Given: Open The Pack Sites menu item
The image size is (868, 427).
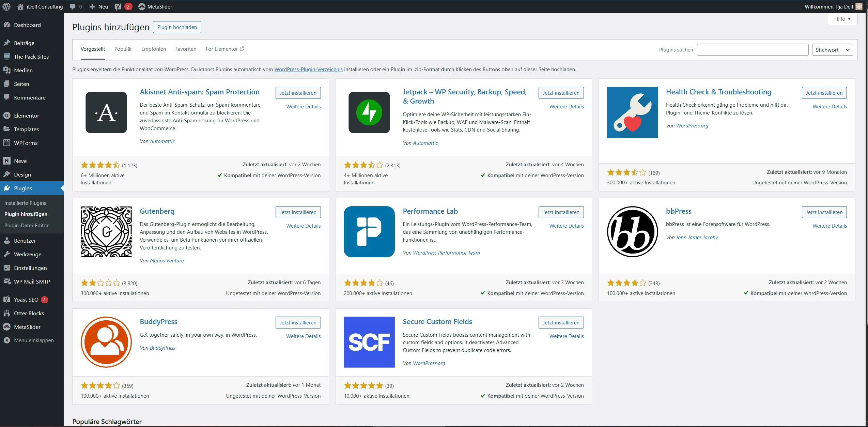Looking at the screenshot, I should [32, 57].
